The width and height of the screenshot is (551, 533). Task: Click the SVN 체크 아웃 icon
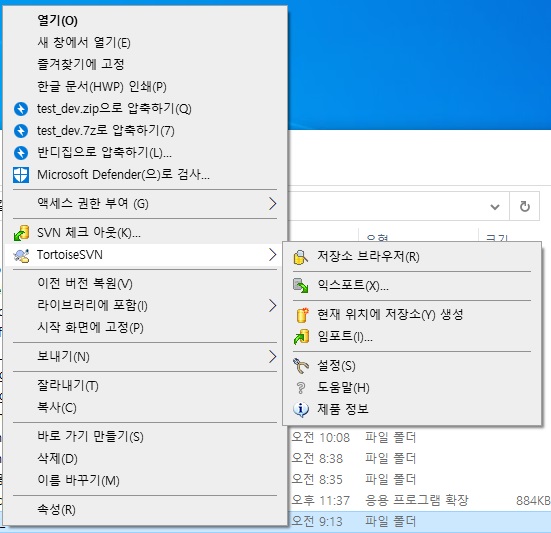click(21, 233)
